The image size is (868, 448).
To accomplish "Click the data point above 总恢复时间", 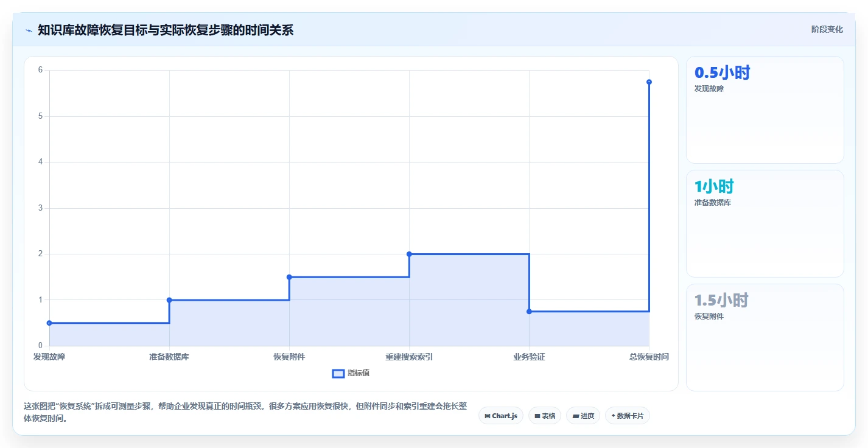I will (649, 82).
